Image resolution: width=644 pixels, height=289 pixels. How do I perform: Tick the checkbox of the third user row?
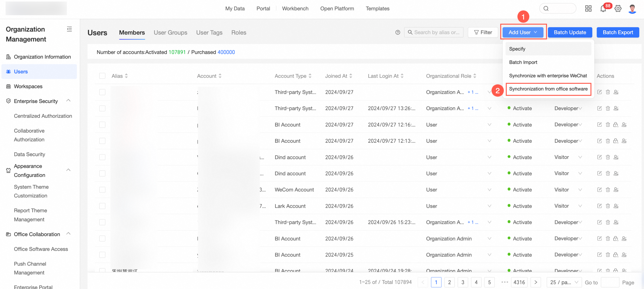pyautogui.click(x=102, y=125)
